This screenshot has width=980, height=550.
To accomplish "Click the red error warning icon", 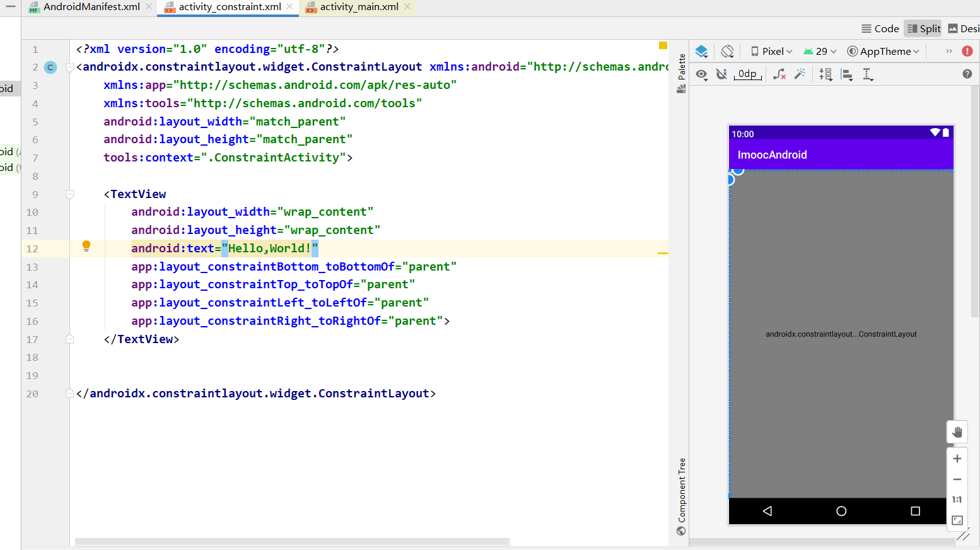I will tap(967, 51).
